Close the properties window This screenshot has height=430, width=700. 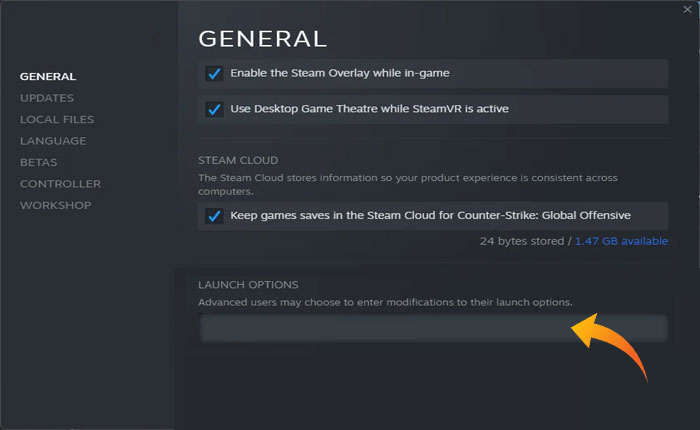click(687, 8)
